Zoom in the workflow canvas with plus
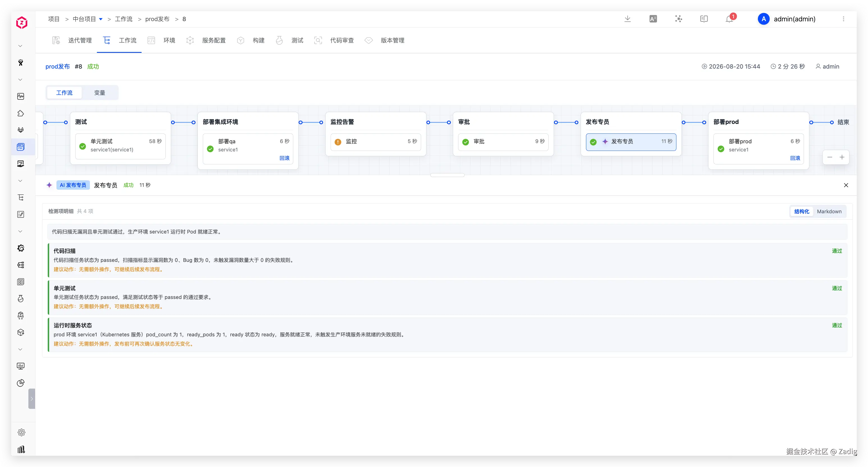Image resolution: width=868 pixels, height=467 pixels. pos(842,157)
